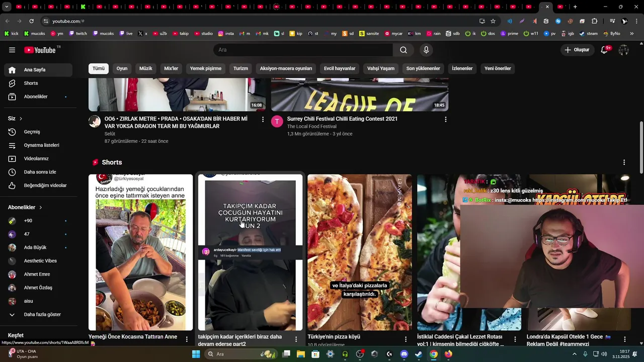The width and height of the screenshot is (644, 362).
Task: Open Abonelikler in the sidebar
Action: tap(38, 97)
